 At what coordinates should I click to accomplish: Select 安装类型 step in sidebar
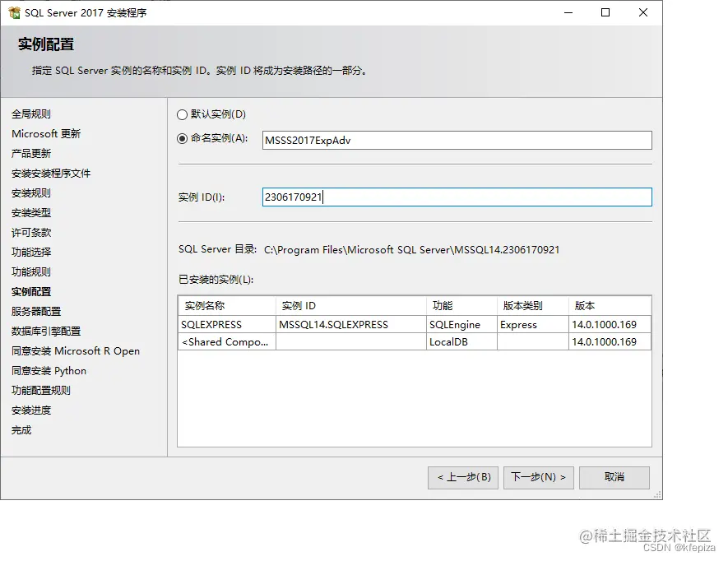[31, 213]
